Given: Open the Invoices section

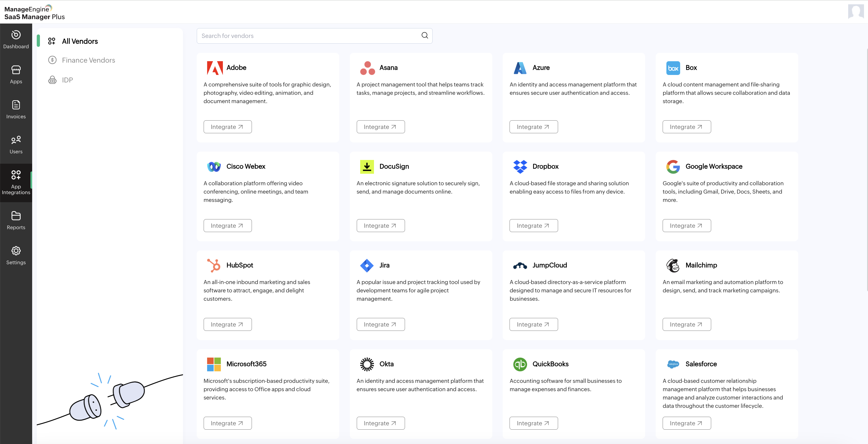Looking at the screenshot, I should coord(16,109).
